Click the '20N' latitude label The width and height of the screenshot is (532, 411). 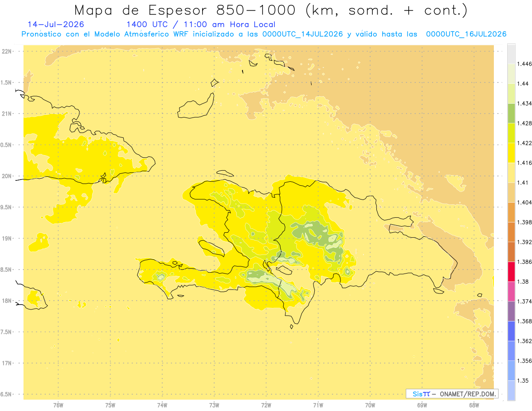7,176
